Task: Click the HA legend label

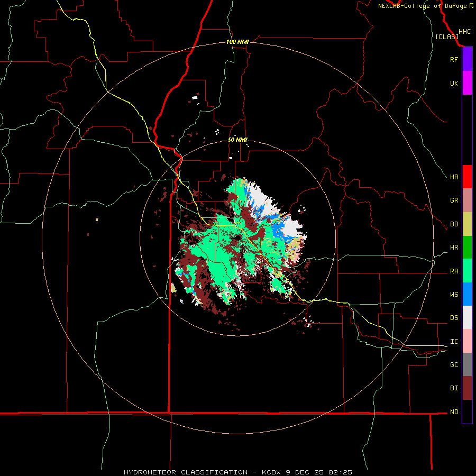Action: (454, 177)
